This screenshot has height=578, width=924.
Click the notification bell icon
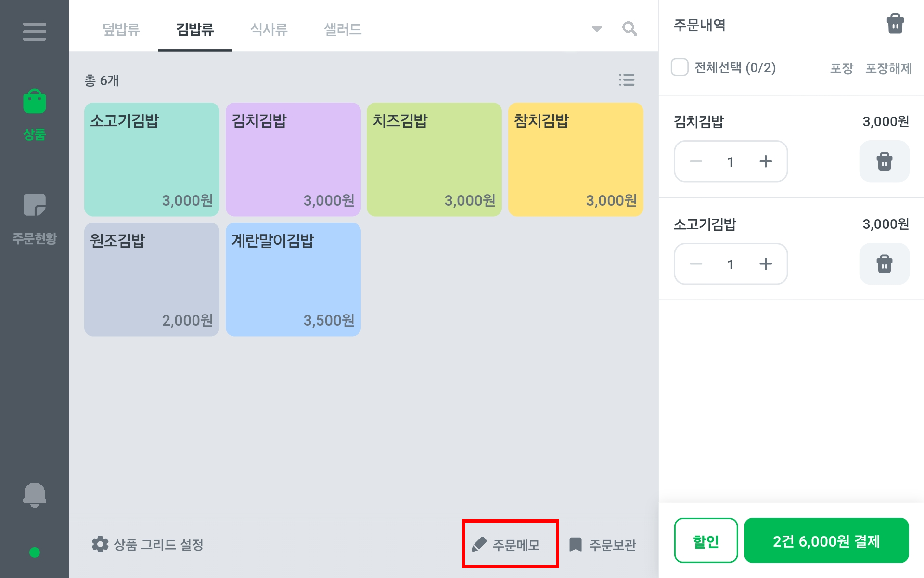(34, 495)
